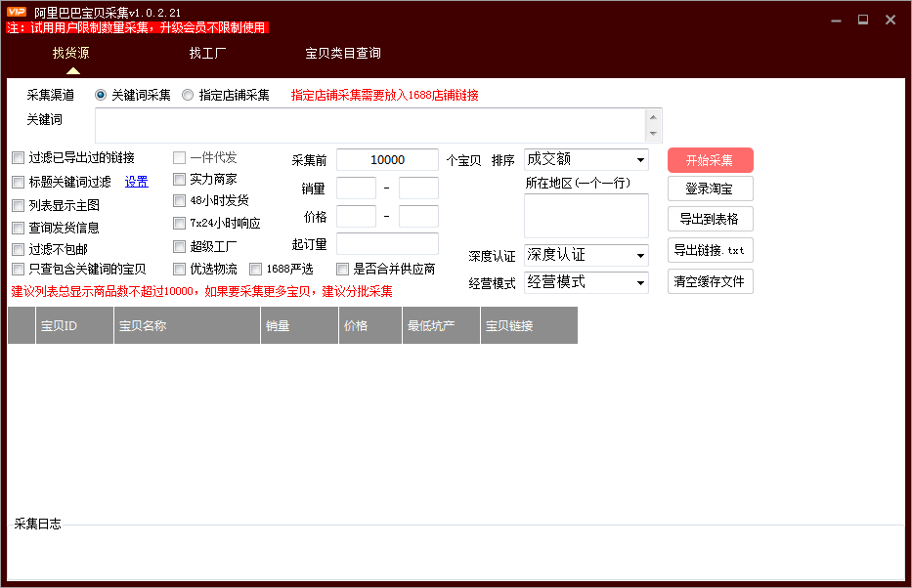Click the 宝贝名称 column header
The height and width of the screenshot is (588, 912).
pos(188,326)
